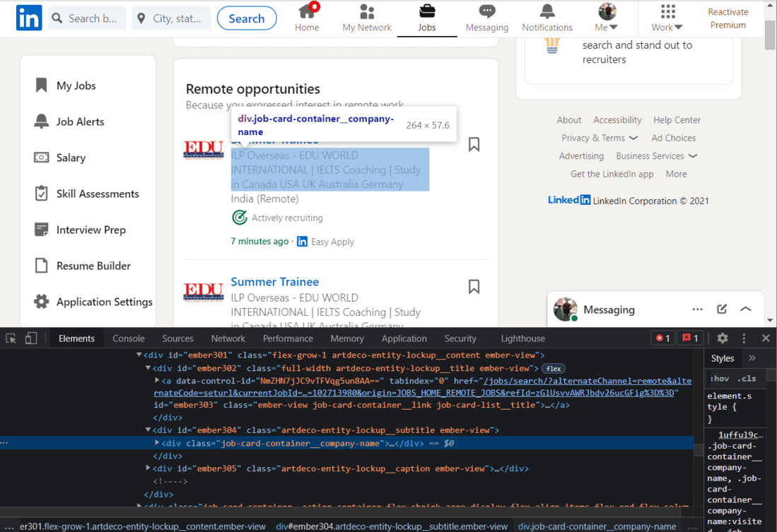This screenshot has width=777, height=532.
Task: Open Job Alerts in sidebar
Action: pos(69,122)
